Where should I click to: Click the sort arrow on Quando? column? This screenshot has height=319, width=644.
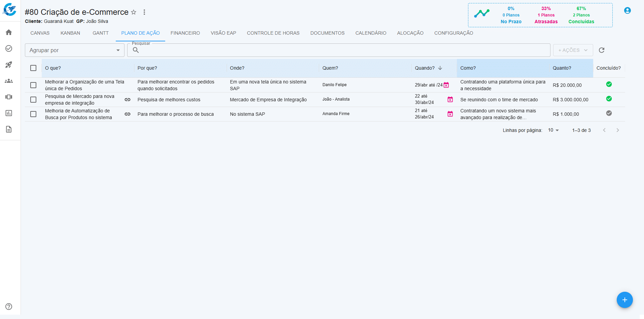(440, 68)
